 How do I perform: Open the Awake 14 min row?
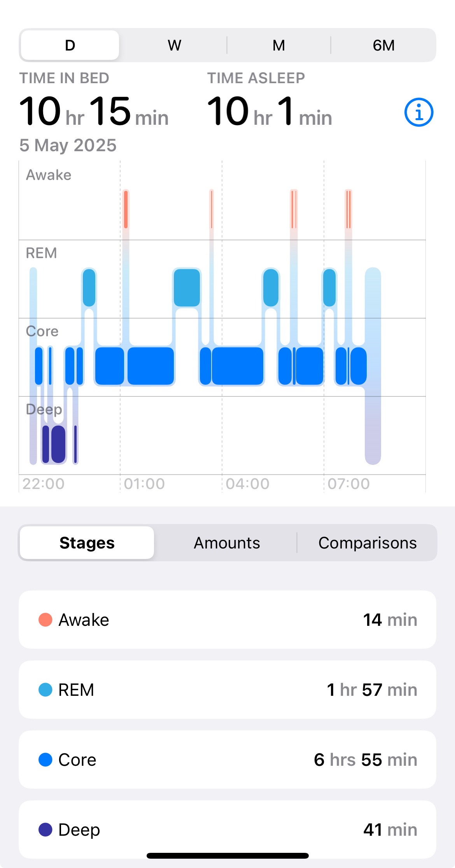(227, 620)
